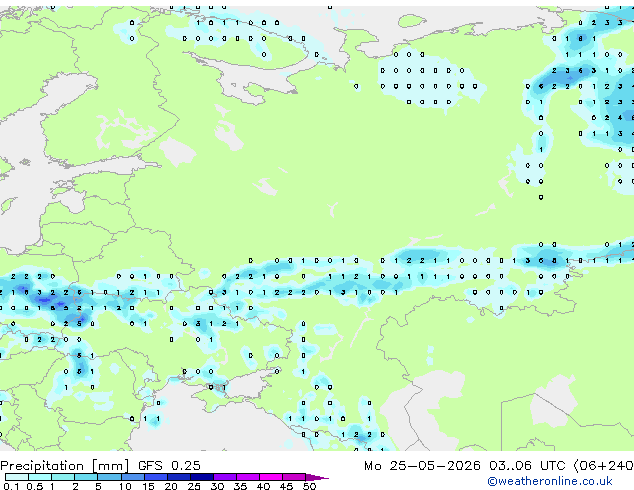634x490 pixels.
Task: Click the legend label '15'
Action: click(148, 486)
